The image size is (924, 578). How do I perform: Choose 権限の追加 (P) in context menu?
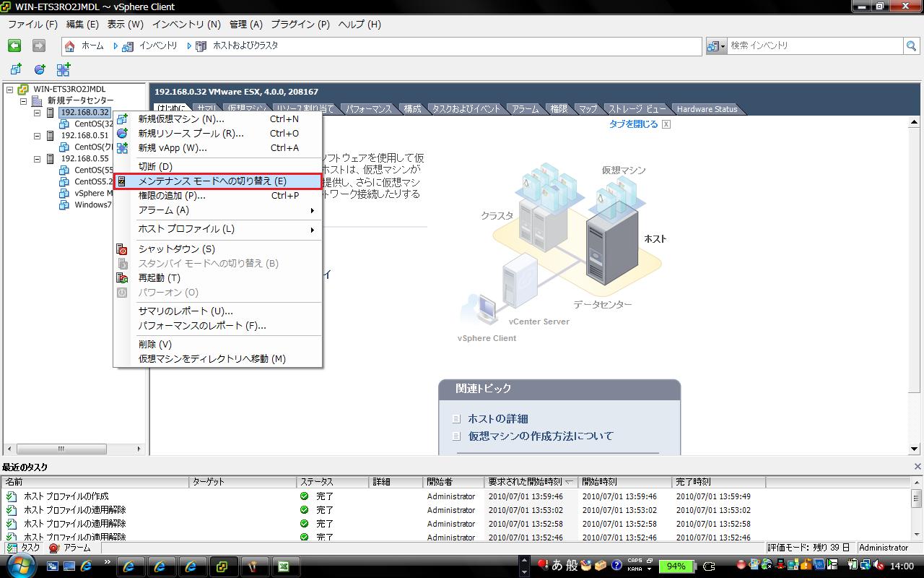pos(217,195)
